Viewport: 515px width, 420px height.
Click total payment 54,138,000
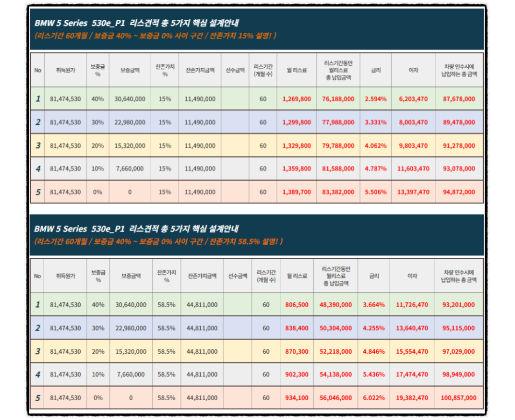[x=335, y=374]
